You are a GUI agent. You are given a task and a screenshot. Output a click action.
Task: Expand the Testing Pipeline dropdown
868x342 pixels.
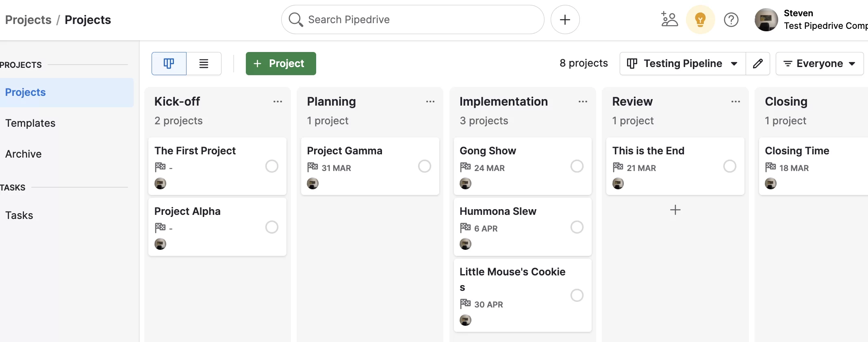(x=683, y=63)
